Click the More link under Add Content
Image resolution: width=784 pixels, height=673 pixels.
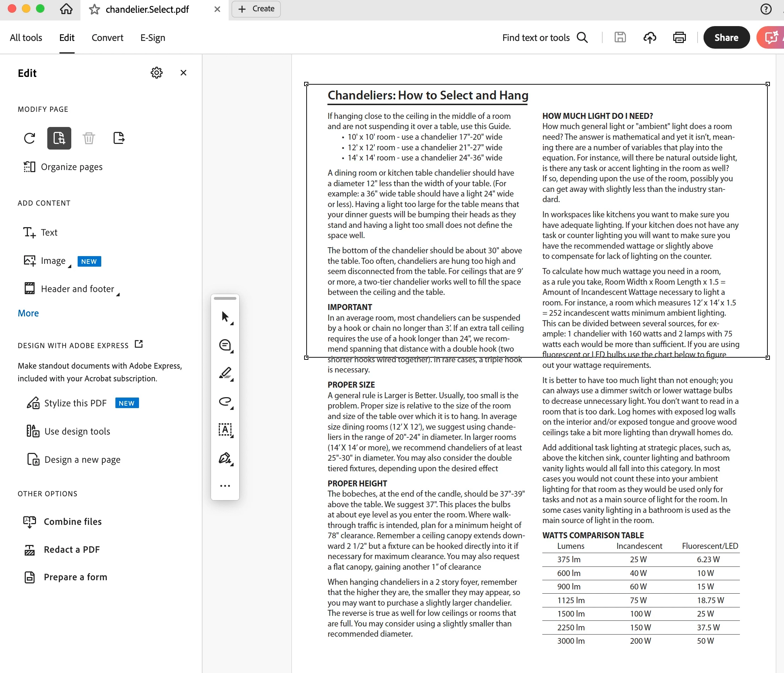coord(28,313)
